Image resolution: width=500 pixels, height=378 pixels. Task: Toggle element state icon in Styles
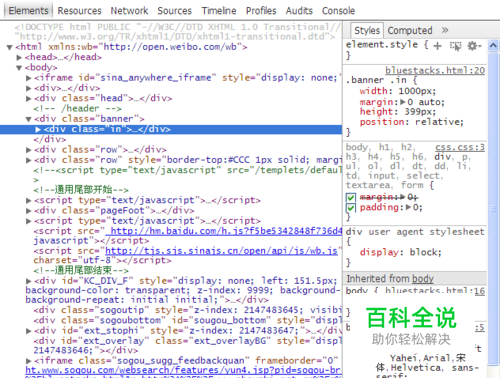(x=455, y=46)
